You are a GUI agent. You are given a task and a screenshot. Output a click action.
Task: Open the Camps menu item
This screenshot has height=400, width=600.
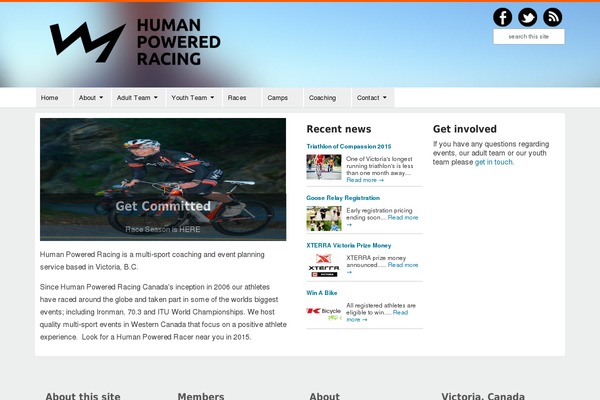(282, 98)
